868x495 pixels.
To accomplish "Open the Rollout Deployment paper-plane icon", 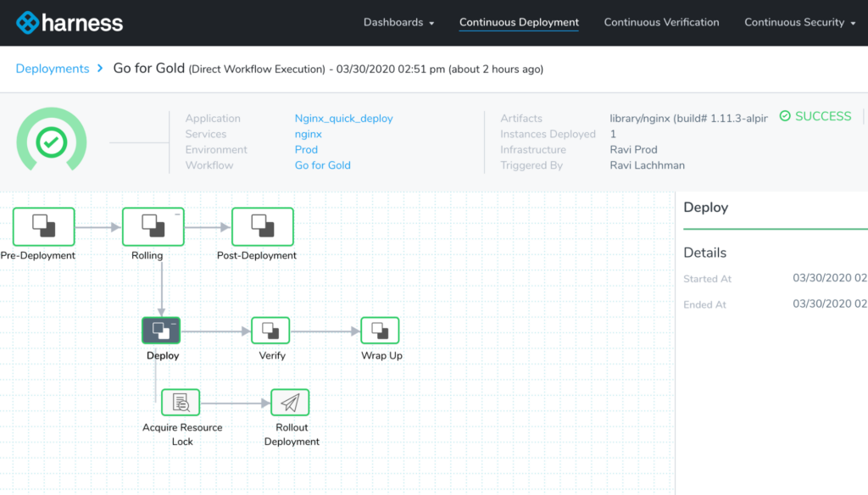I will click(x=290, y=403).
